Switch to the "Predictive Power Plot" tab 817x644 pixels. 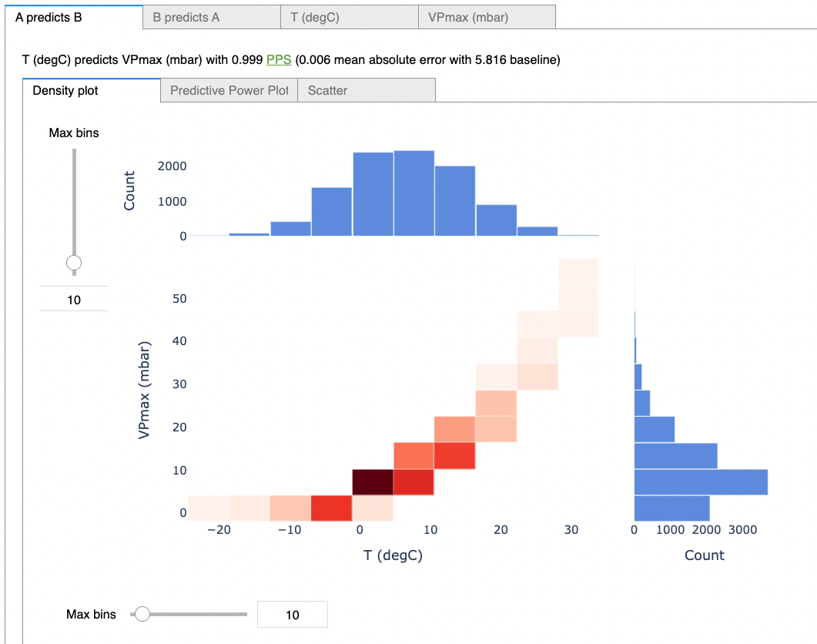(x=228, y=90)
